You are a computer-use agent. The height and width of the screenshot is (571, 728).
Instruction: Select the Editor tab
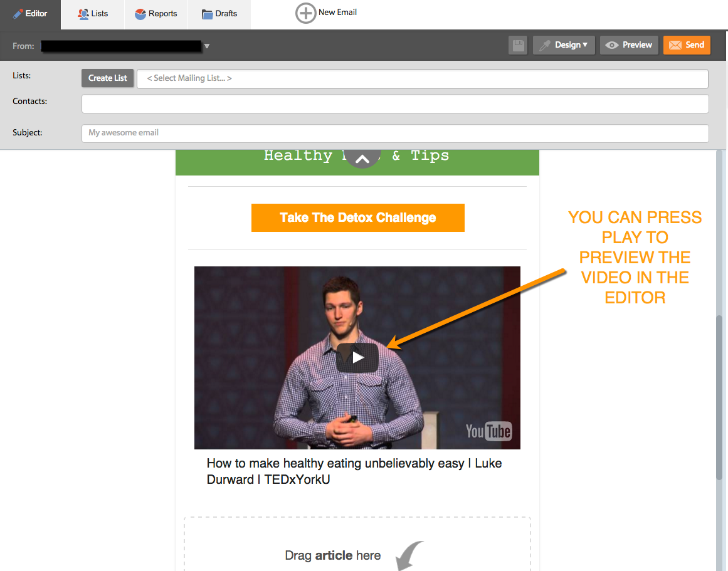[30, 14]
